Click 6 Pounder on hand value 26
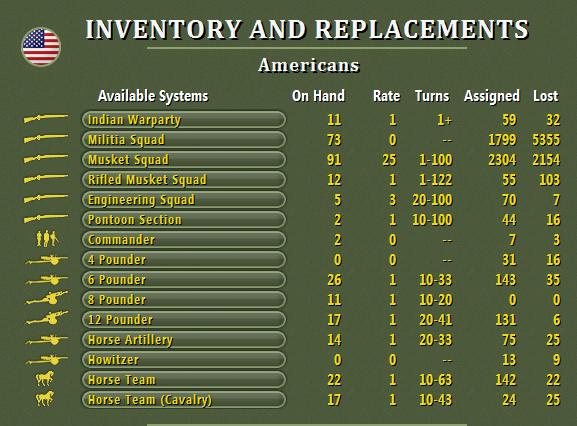Screen dimensions: 577x426 pyautogui.click(x=334, y=280)
